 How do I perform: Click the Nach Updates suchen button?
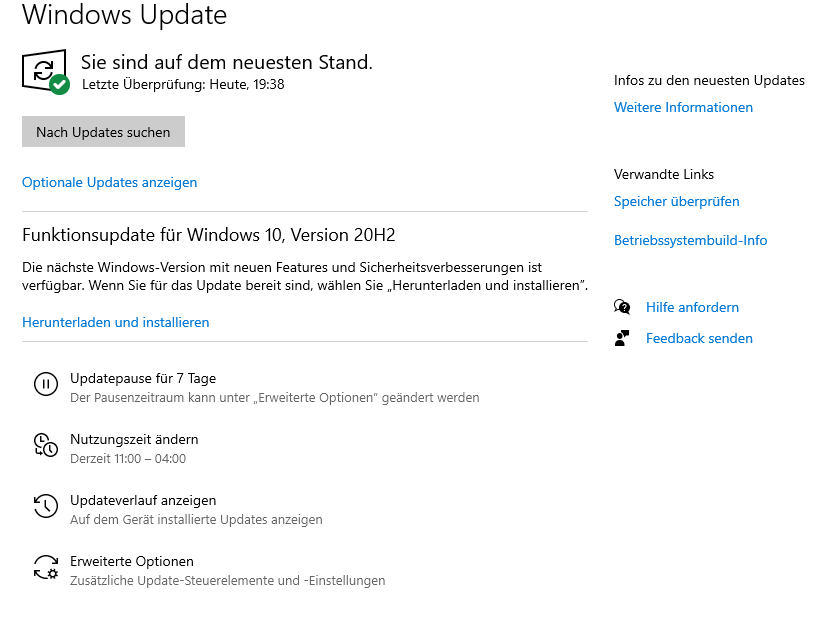pos(104,132)
